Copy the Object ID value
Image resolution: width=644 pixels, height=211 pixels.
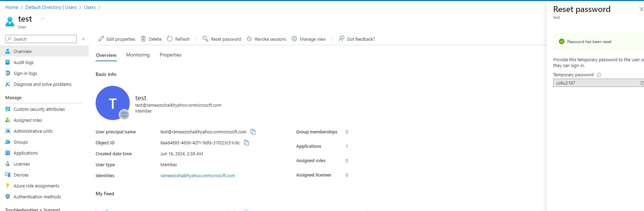[247, 143]
